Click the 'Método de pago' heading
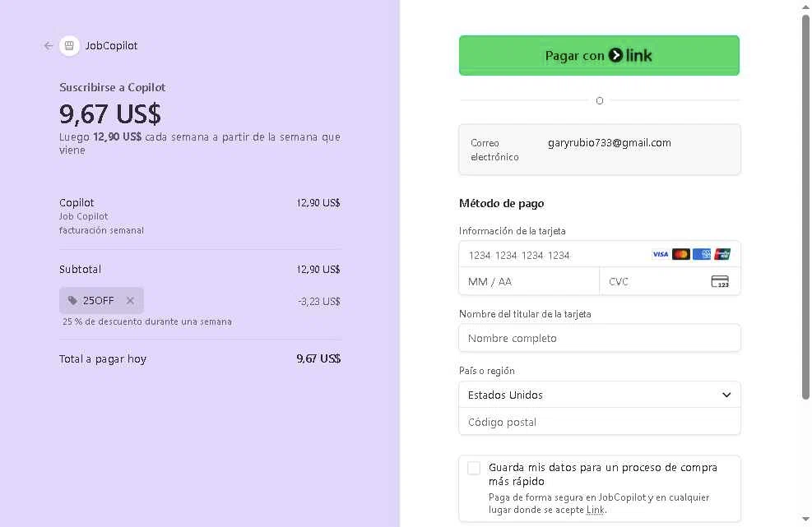812x527 pixels. (501, 203)
